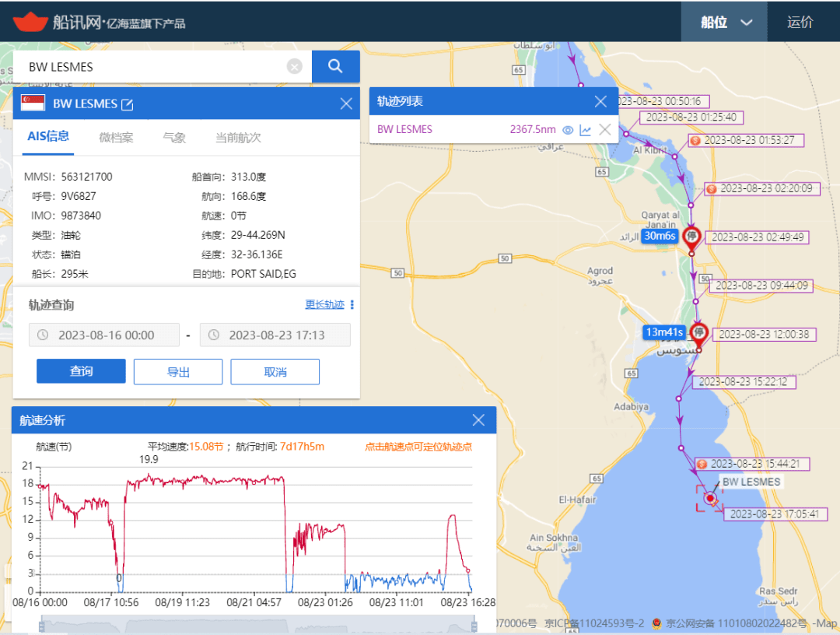Screen dimensions: 840x635
Task: Switch to the 当前航次 tab
Action: [x=238, y=138]
